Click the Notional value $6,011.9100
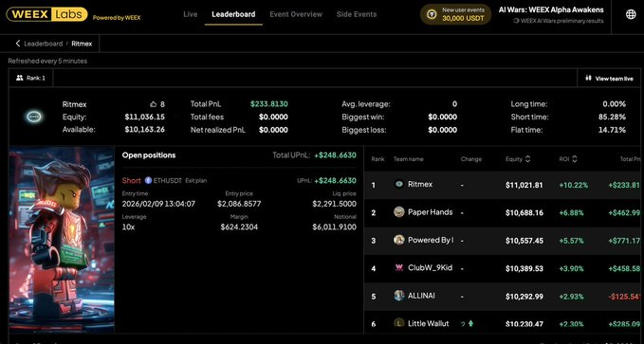644x344 pixels. pos(334,227)
